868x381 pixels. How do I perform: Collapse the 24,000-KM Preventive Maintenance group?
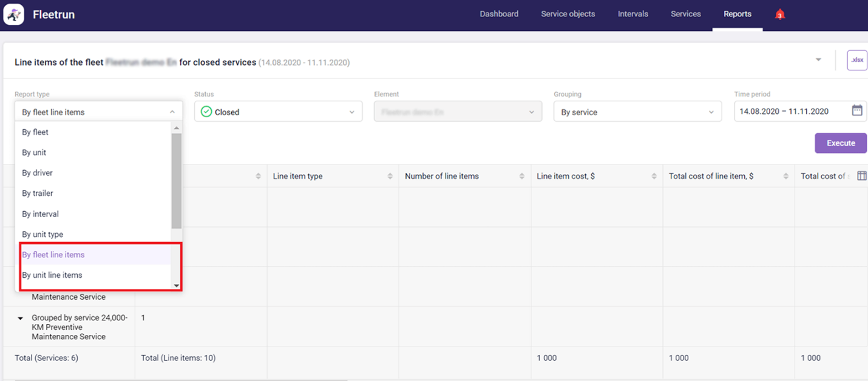[20, 318]
